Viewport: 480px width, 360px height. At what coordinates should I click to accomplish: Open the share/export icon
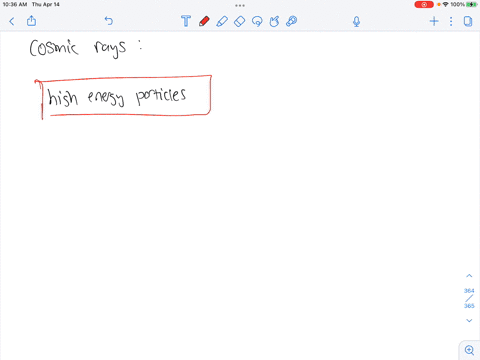point(31,21)
